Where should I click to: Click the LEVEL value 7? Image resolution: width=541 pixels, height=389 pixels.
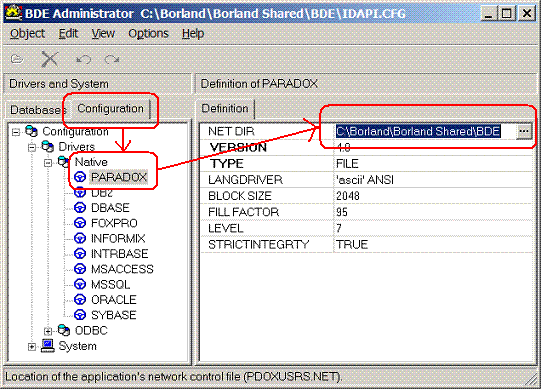pos(339,228)
